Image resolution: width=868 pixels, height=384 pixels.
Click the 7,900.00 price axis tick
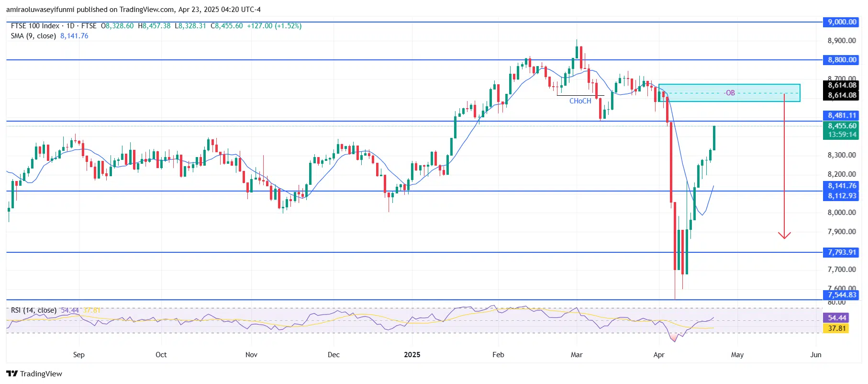(842, 232)
